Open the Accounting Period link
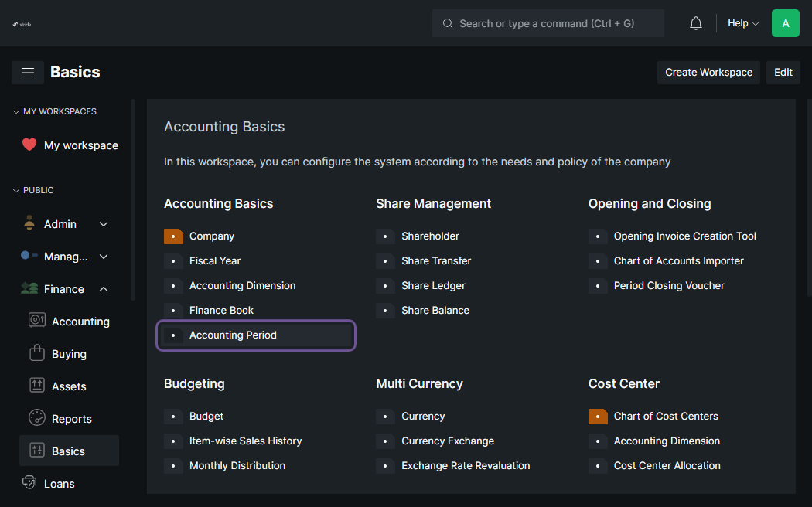The height and width of the screenshot is (507, 812). coord(233,335)
